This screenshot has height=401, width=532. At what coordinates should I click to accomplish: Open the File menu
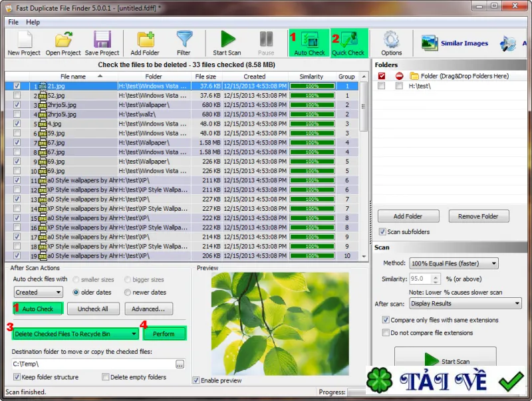[13, 22]
